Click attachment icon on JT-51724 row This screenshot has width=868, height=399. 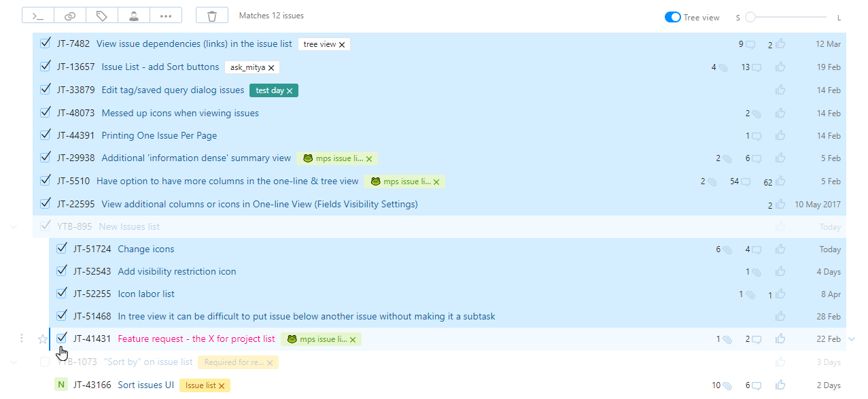727,249
